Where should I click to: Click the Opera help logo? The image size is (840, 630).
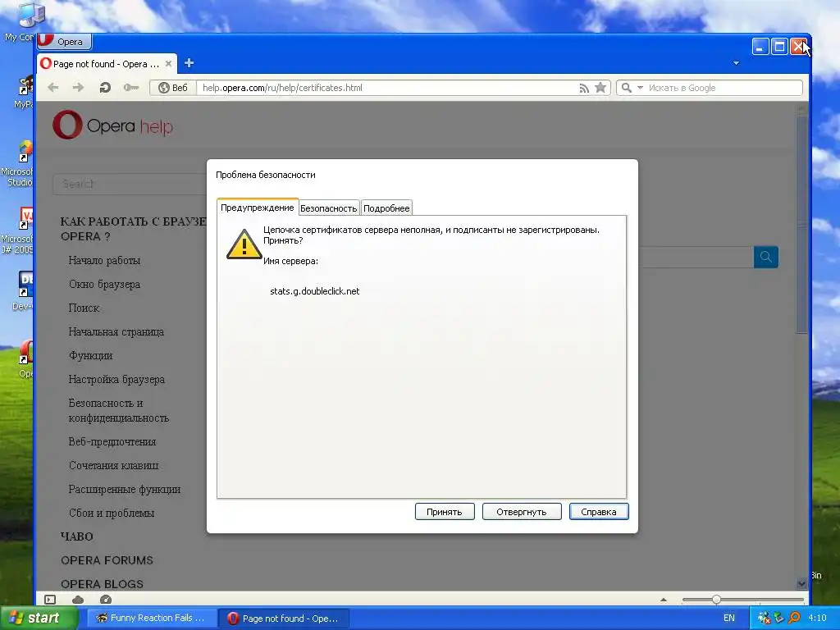[x=113, y=126]
